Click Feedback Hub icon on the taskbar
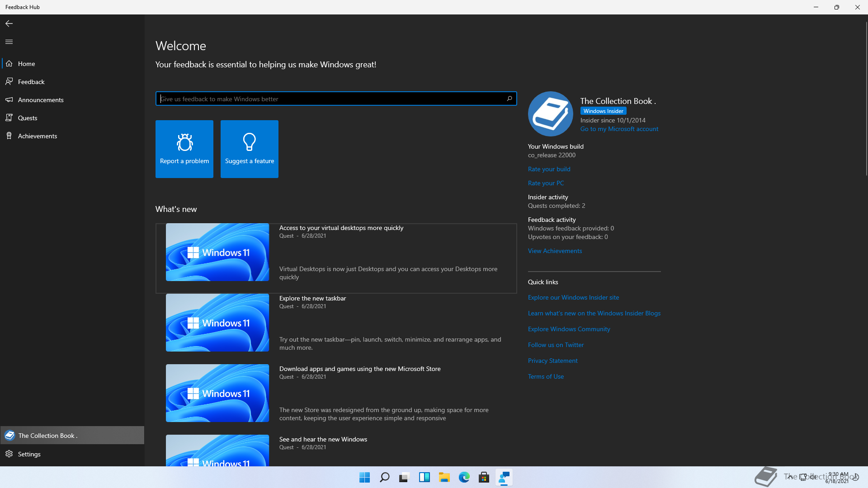Viewport: 868px width, 488px height. [x=504, y=477]
